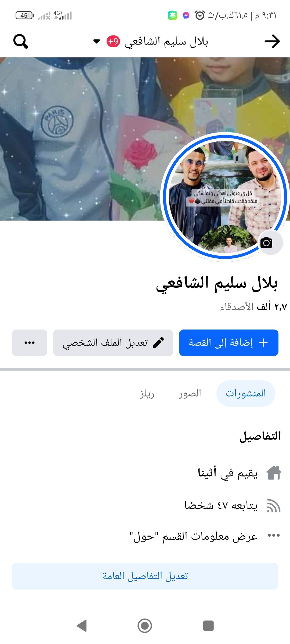
Task: Tap the Android recent apps square
Action: tap(208, 626)
